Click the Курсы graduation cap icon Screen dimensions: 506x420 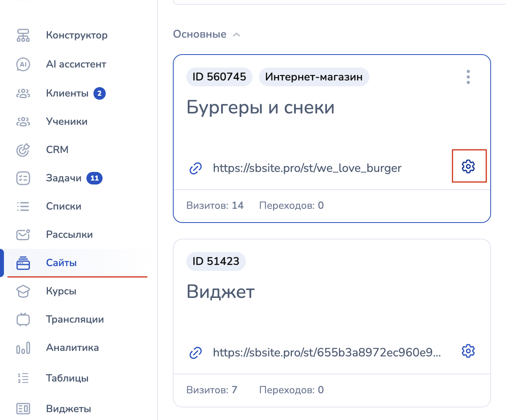pos(23,291)
